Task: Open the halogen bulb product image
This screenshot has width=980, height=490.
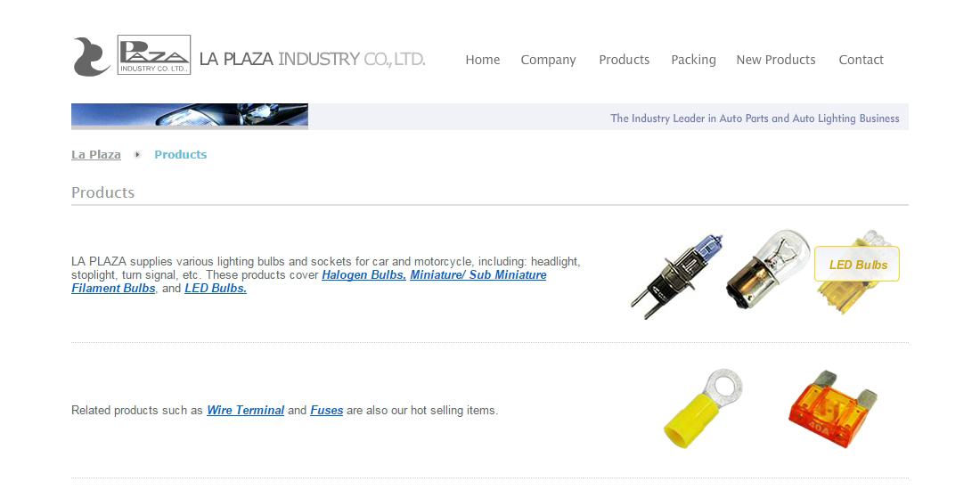Action: pos(676,275)
